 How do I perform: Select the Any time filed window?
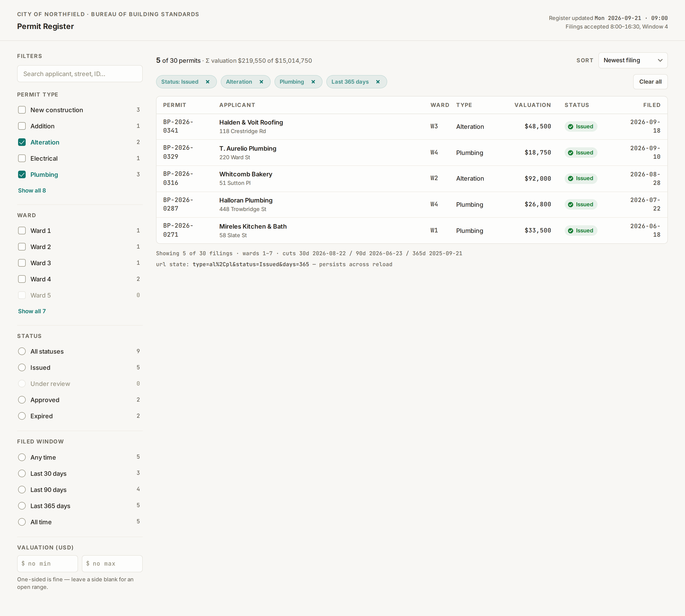(22, 457)
